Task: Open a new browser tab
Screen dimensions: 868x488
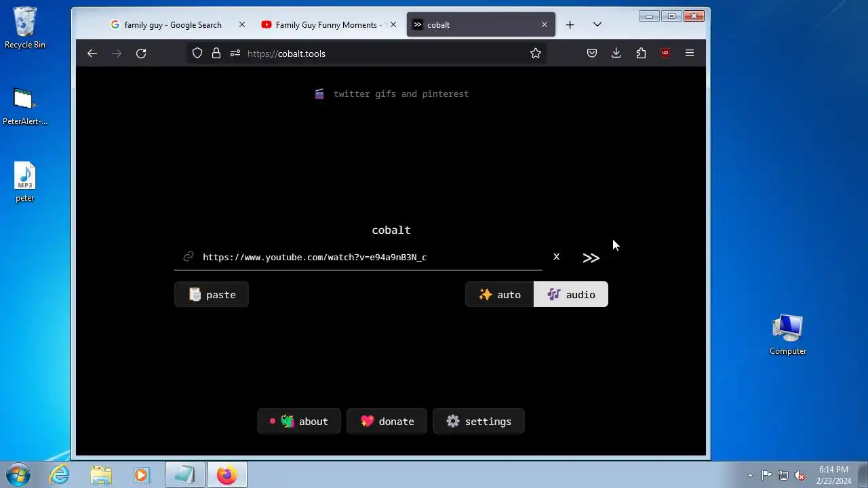Action: tap(570, 25)
